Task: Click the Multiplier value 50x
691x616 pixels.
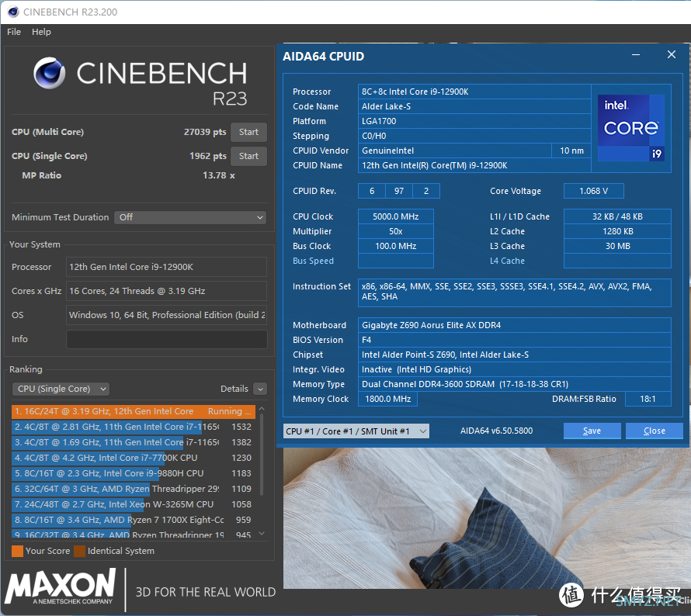Action: (x=396, y=232)
